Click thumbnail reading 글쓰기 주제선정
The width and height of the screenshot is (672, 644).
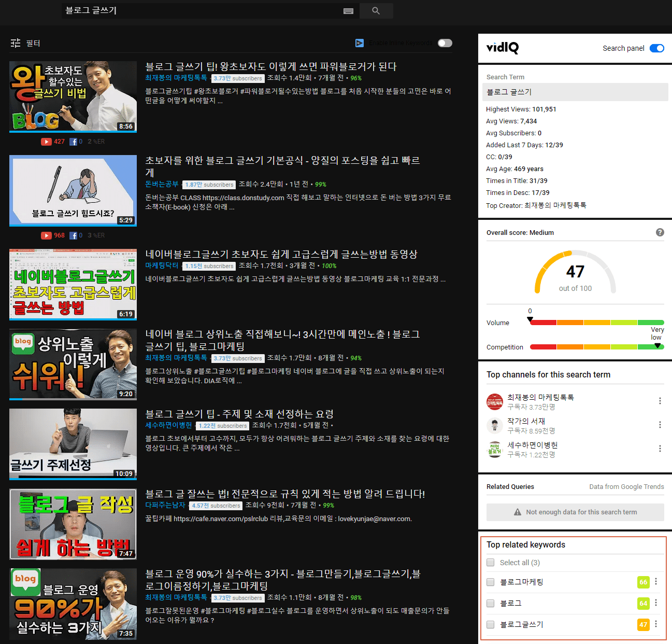[x=73, y=444]
